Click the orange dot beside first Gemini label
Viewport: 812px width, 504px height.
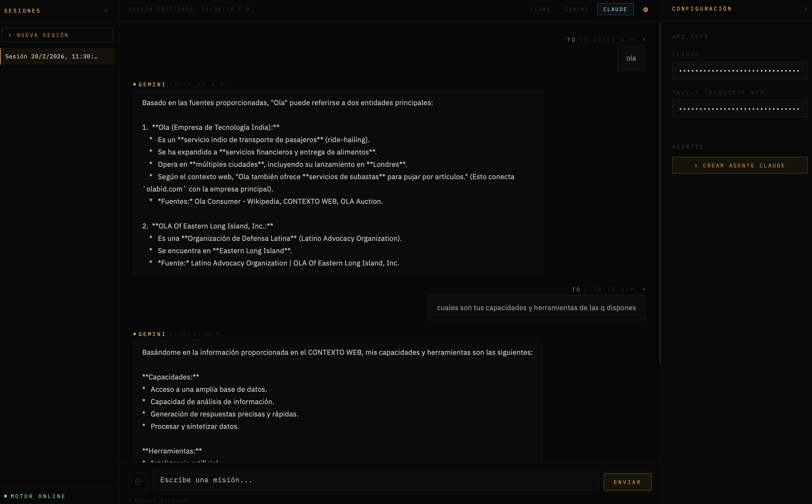point(135,84)
